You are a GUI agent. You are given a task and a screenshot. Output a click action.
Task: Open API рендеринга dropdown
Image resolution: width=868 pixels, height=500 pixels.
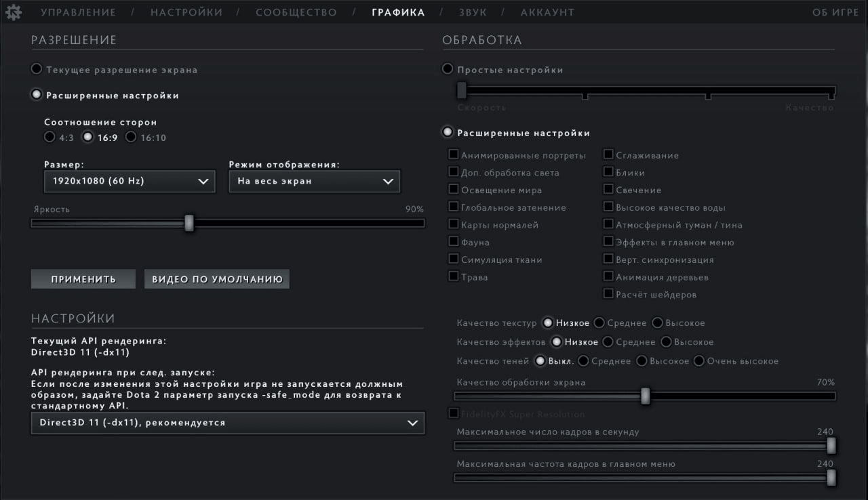tap(227, 423)
